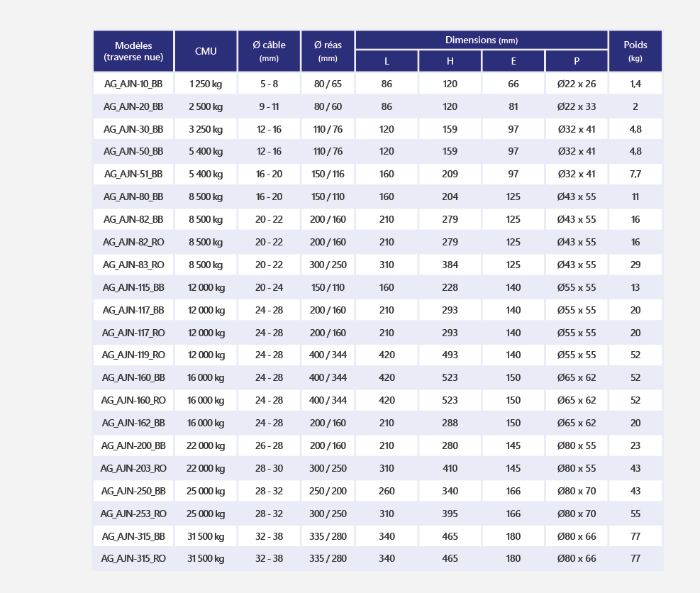Click the H dimension sub-header
700x593 pixels.
450,61
